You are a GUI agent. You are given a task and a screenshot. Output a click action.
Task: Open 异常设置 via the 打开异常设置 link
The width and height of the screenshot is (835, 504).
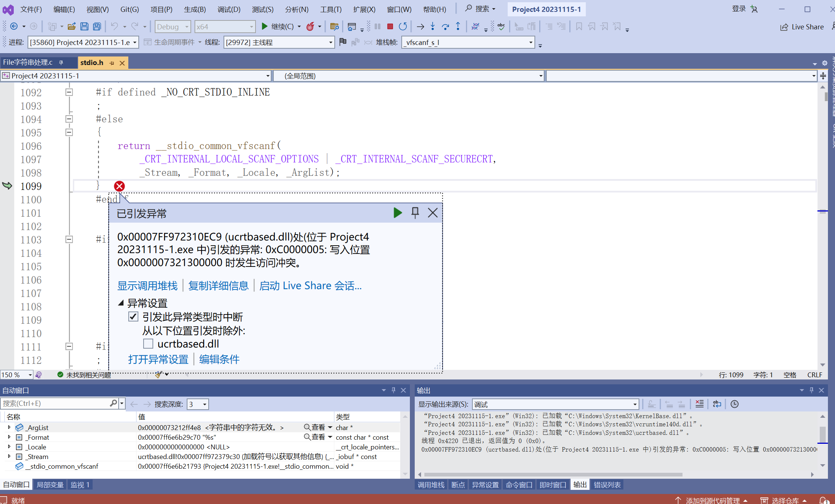(158, 359)
